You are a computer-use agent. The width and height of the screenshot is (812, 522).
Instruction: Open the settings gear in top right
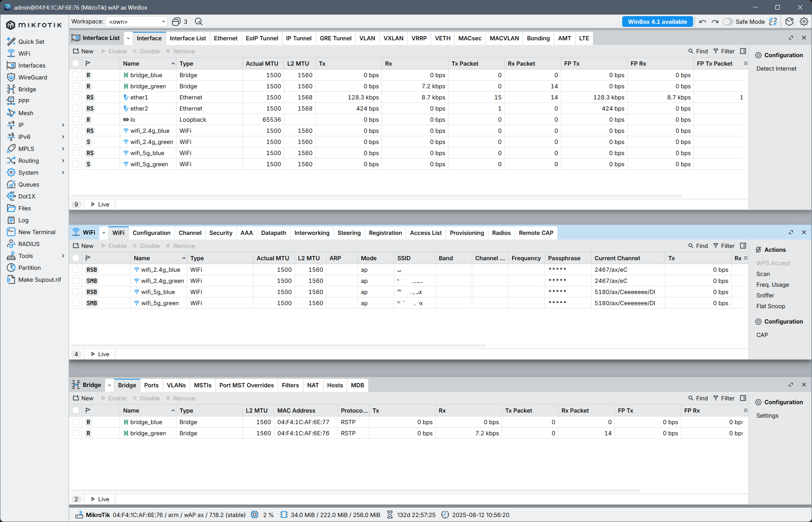[x=804, y=21]
